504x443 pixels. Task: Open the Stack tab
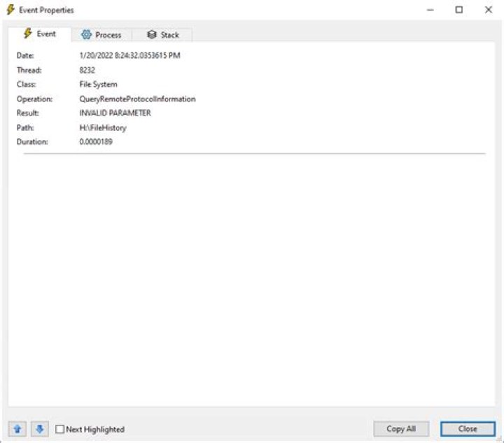pos(162,35)
